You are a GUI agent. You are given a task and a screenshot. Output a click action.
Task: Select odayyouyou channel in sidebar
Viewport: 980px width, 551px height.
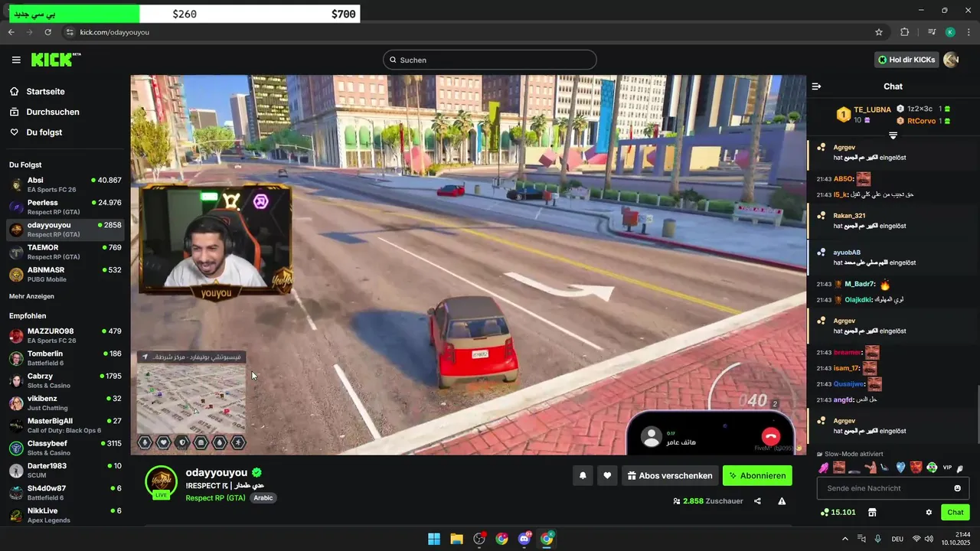(65, 230)
